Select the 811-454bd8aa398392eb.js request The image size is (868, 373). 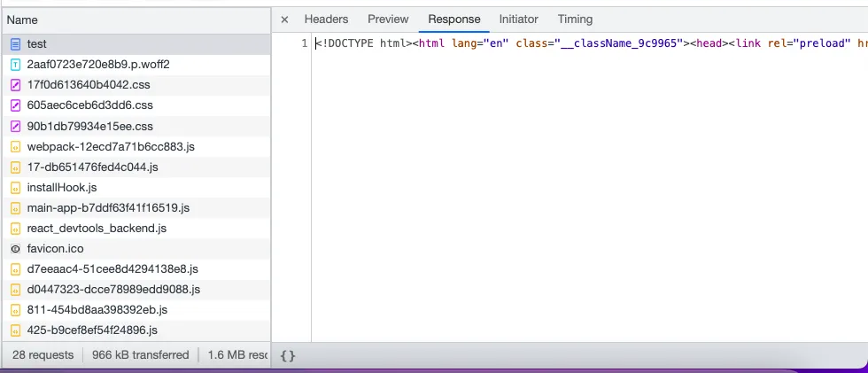[x=136, y=310]
